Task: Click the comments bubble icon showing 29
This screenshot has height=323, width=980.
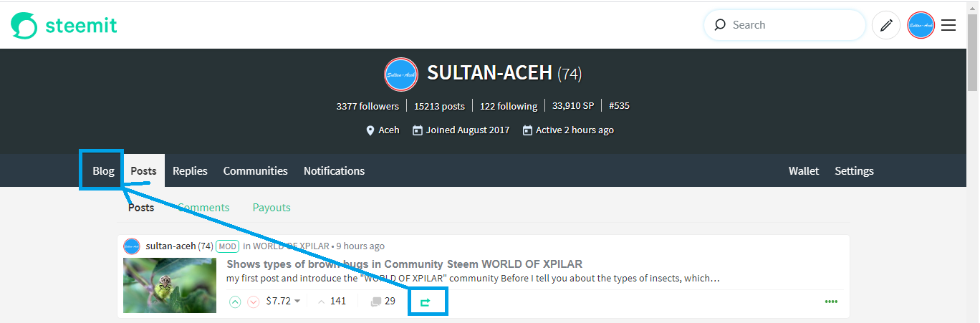Action: click(375, 302)
